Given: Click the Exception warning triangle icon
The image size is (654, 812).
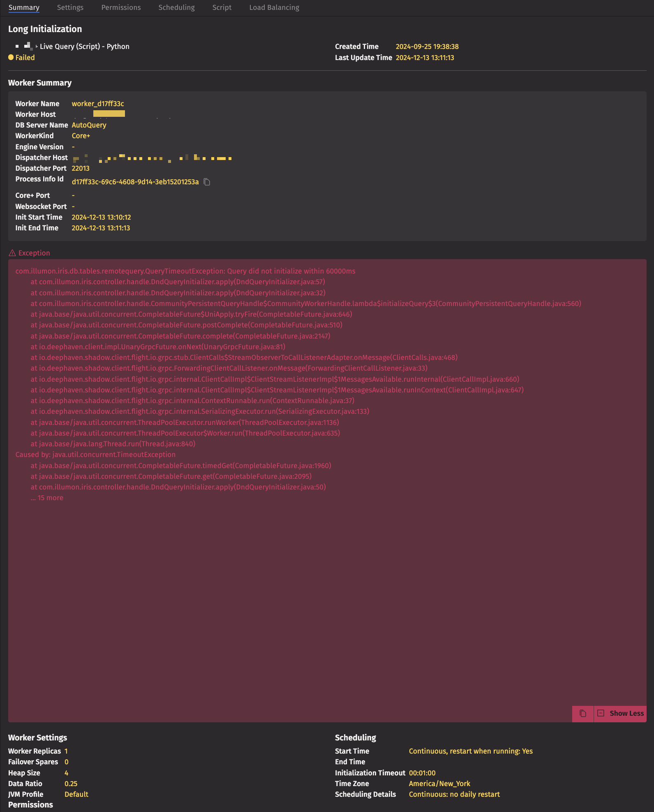Looking at the screenshot, I should pyautogui.click(x=12, y=253).
